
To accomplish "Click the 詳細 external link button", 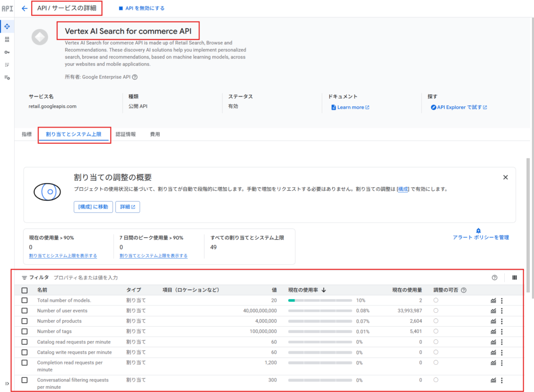I will [x=127, y=206].
